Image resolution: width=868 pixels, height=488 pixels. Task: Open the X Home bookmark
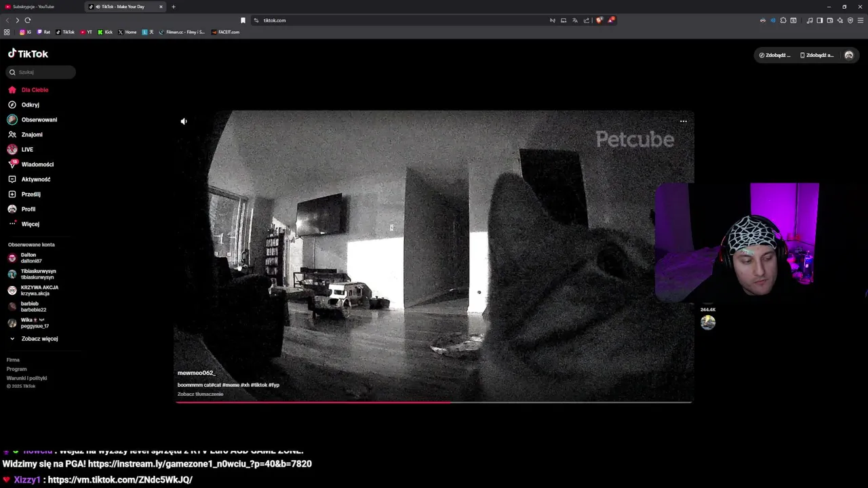(x=127, y=32)
